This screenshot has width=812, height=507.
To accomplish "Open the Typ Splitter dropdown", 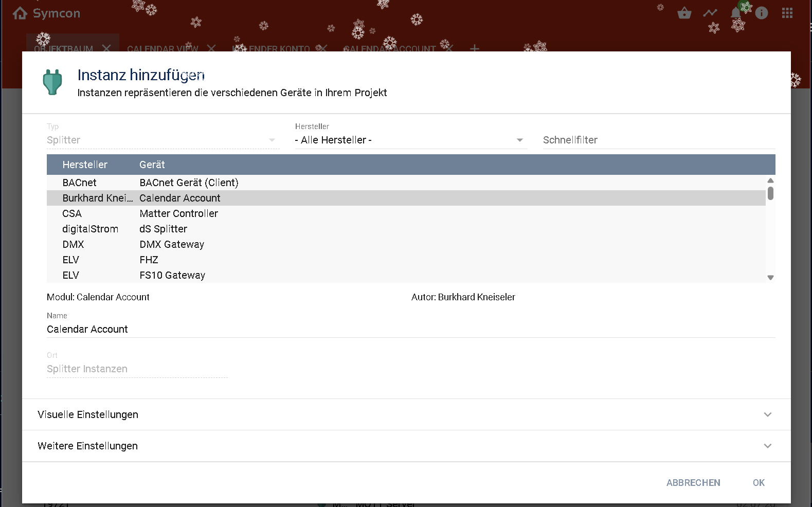I will click(163, 140).
